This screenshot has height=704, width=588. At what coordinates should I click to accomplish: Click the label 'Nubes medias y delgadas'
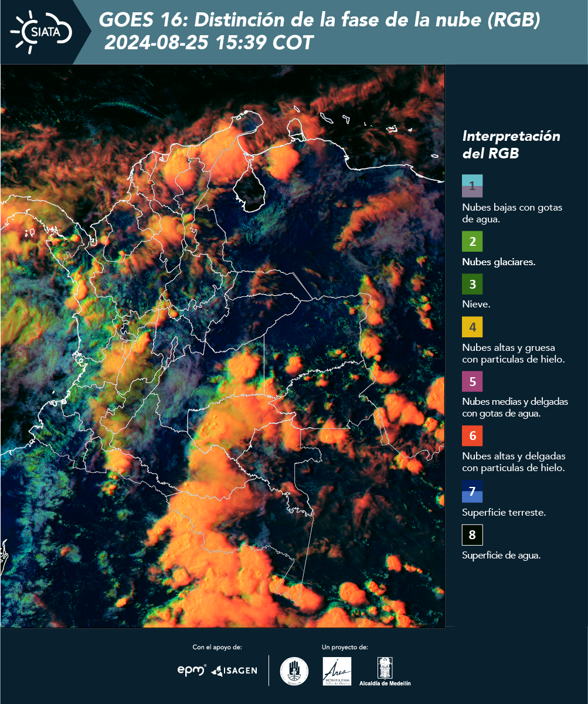point(515,402)
